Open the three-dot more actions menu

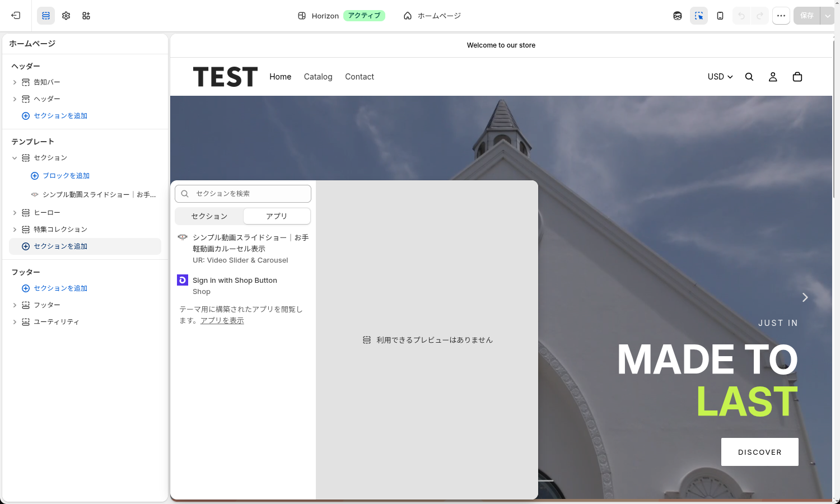click(781, 16)
